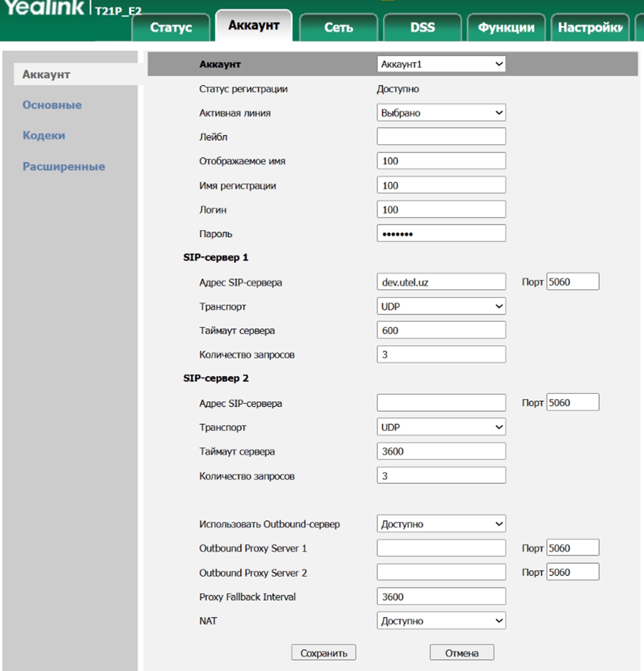Click the Лейбл input field

point(441,137)
